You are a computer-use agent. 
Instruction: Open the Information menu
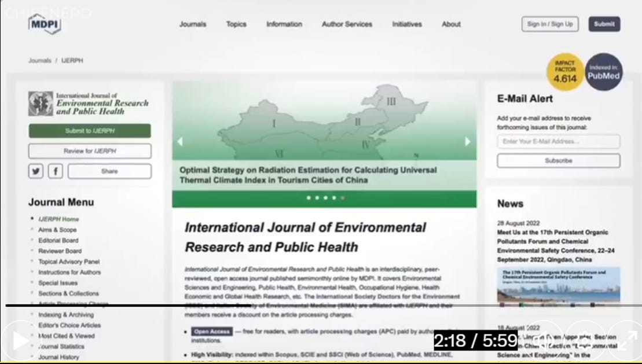click(284, 24)
